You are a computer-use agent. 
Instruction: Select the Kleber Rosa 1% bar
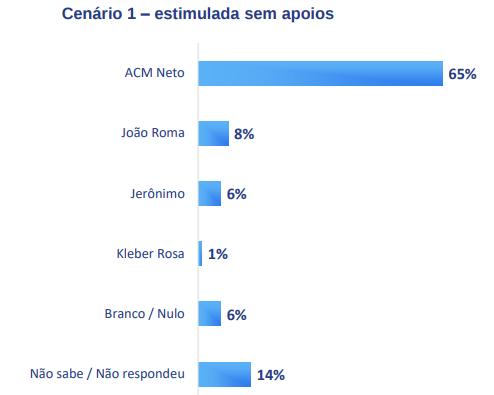pos(200,253)
